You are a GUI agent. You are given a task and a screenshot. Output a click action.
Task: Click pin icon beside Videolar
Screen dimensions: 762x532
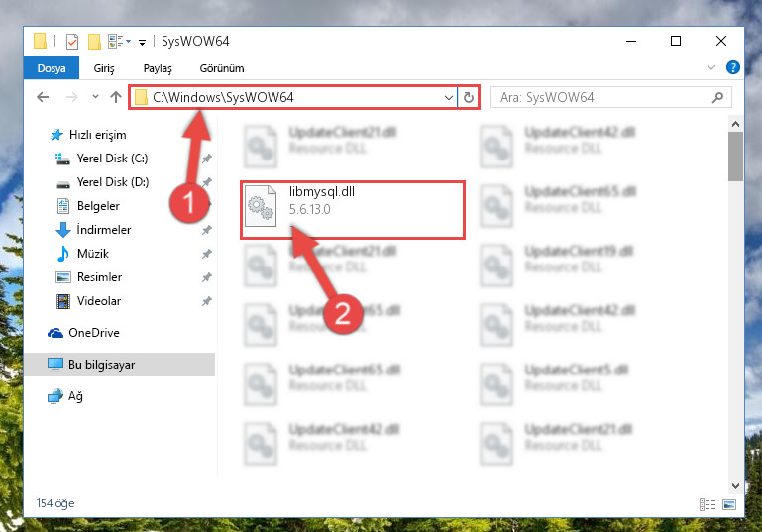pyautogui.click(x=206, y=301)
